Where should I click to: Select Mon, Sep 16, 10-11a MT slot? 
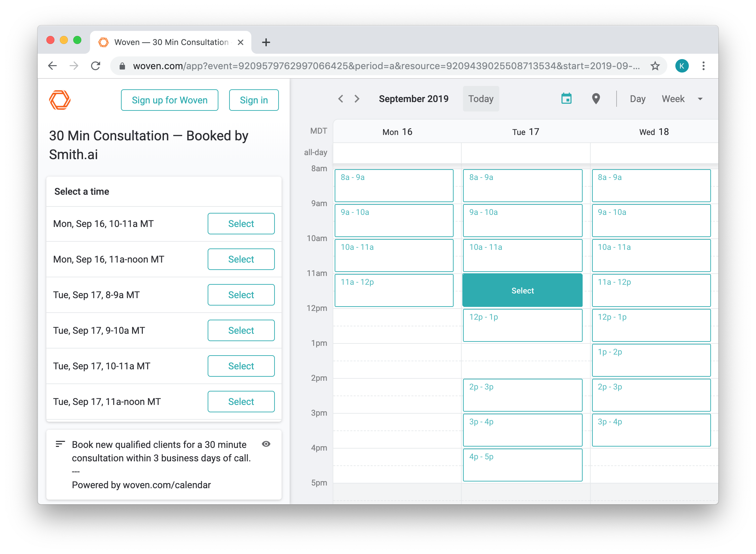241,224
